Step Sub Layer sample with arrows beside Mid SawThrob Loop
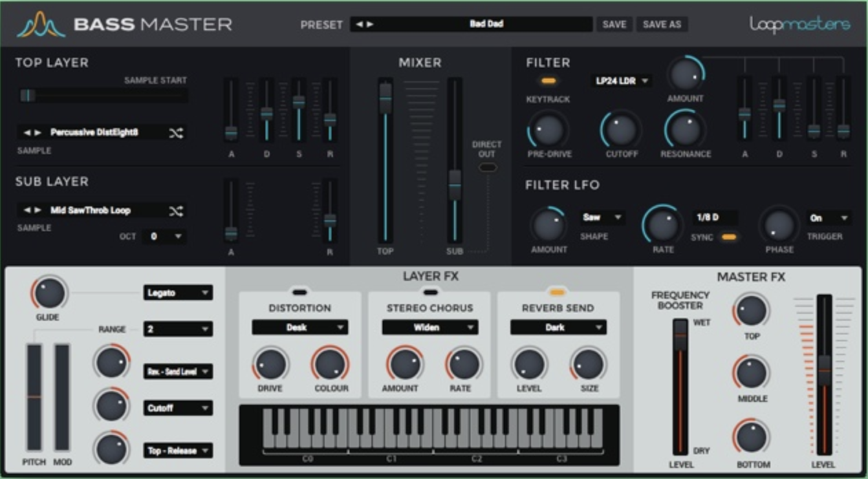 coord(33,211)
